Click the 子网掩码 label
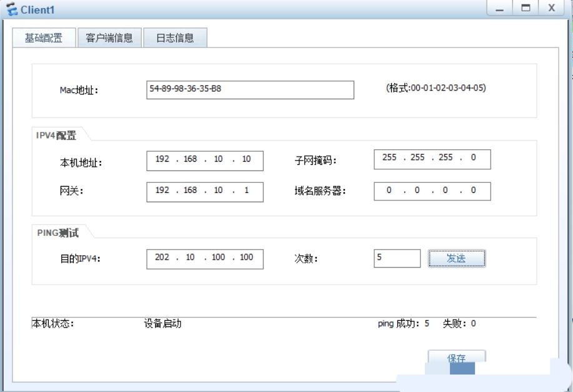 [316, 160]
